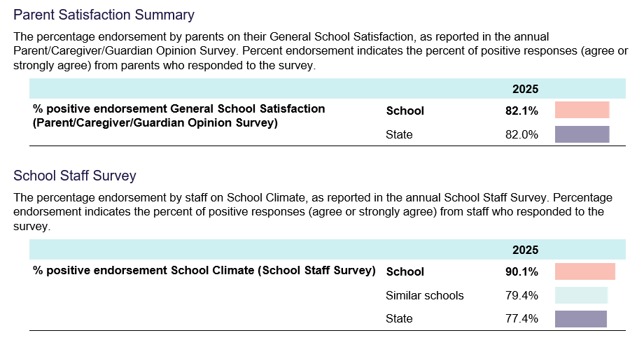
Task: Click the purple State bar at 82.0%
Action: click(x=582, y=134)
